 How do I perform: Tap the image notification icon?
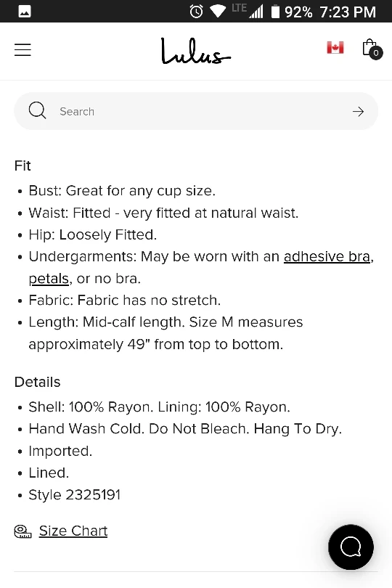coord(25,12)
